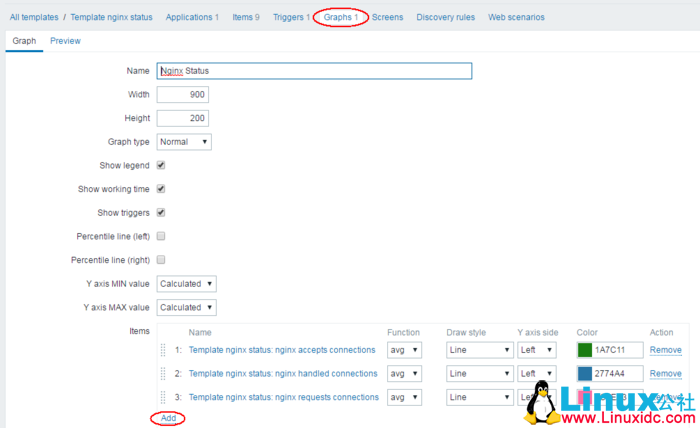Screen dimensions: 700x428
Task: Click the Height field showing 200
Action: (183, 118)
